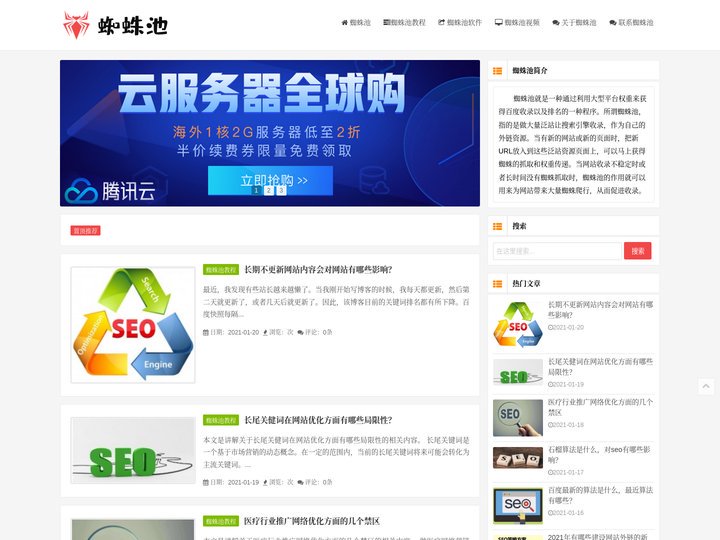Image resolution: width=720 pixels, height=540 pixels.
Task: Click the red spider logo icon
Action: (x=76, y=25)
